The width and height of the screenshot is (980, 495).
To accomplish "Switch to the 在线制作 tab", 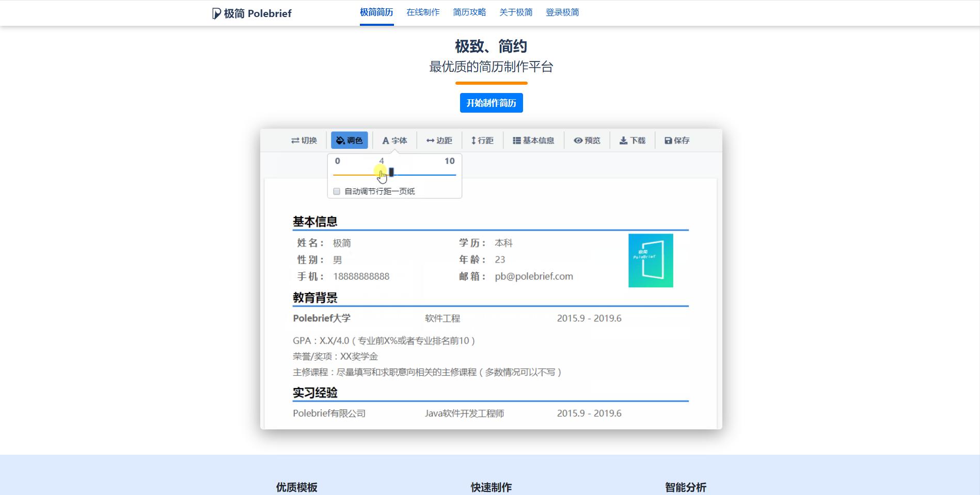I will 422,12.
